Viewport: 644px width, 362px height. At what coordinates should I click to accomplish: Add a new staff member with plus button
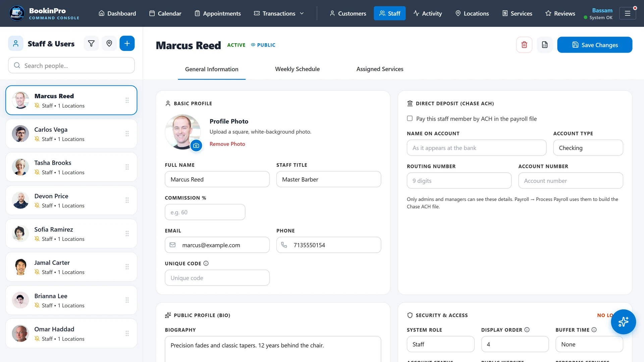tap(127, 44)
